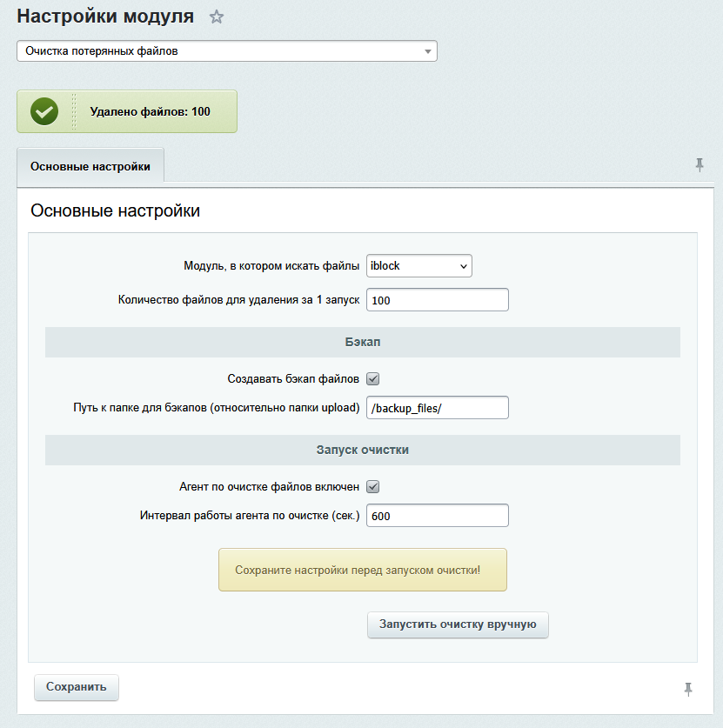Click the green checkmark success icon

pyautogui.click(x=44, y=111)
